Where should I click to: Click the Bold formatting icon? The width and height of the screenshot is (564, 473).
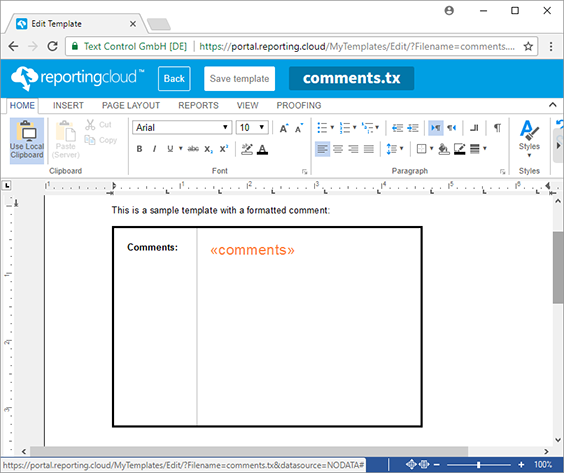[140, 149]
